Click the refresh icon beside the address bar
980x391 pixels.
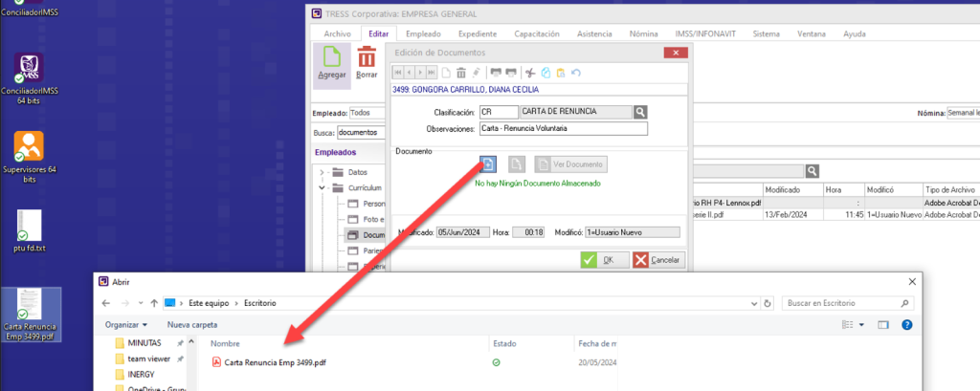coord(768,303)
